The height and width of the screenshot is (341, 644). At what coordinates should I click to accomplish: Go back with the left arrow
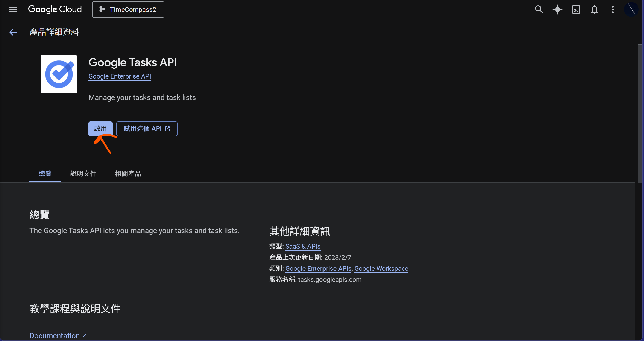pyautogui.click(x=13, y=32)
